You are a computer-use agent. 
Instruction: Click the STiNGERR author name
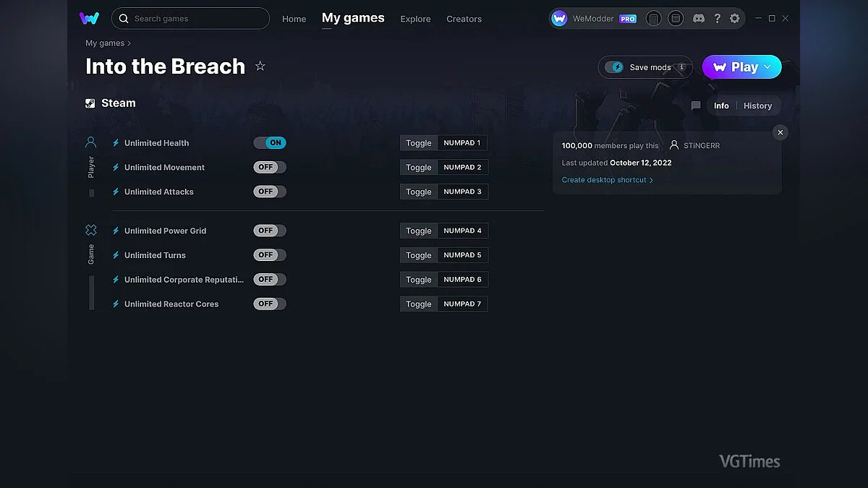click(x=702, y=145)
